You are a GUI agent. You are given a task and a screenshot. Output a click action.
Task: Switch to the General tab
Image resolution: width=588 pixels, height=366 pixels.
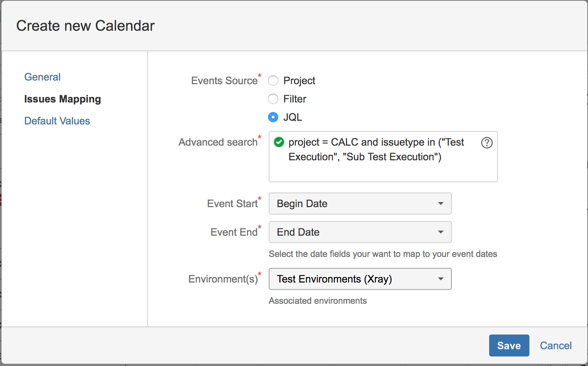42,77
